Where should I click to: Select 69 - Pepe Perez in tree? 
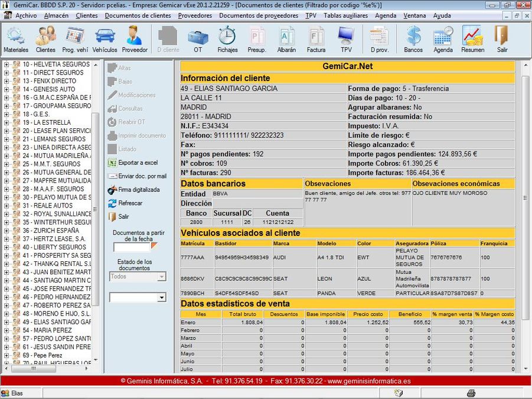43,355
